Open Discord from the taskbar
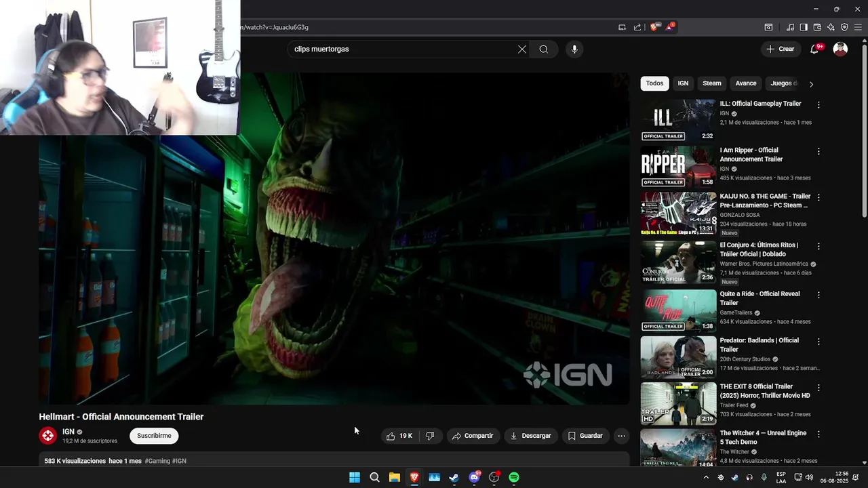This screenshot has width=868, height=488. (475, 477)
